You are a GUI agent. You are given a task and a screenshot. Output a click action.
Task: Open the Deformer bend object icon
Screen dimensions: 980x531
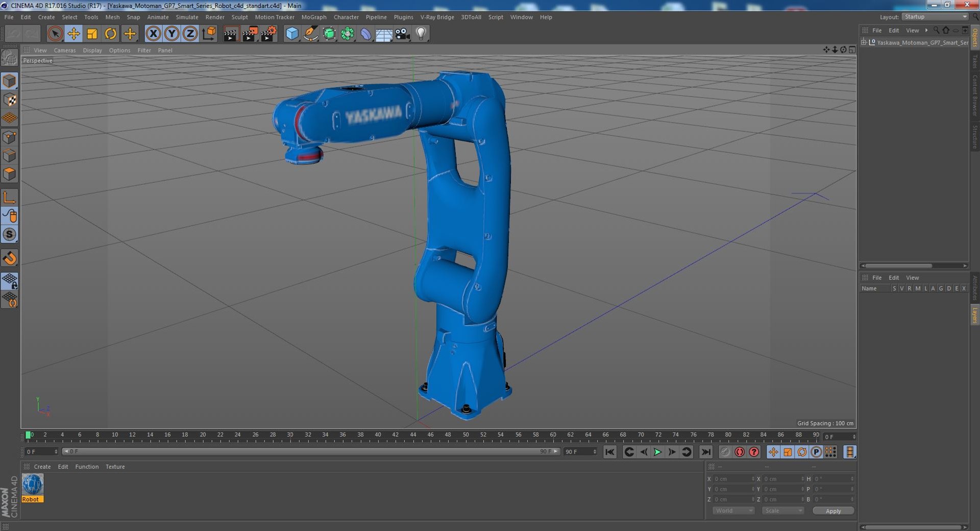(366, 34)
